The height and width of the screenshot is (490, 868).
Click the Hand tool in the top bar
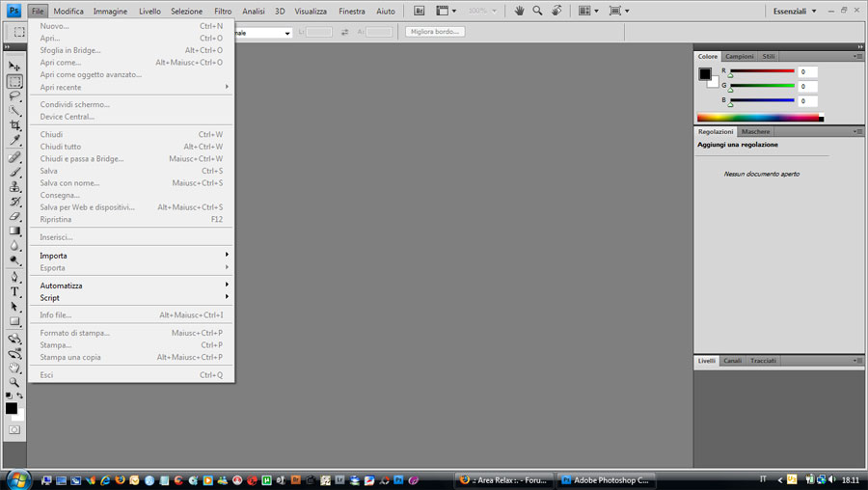[519, 11]
